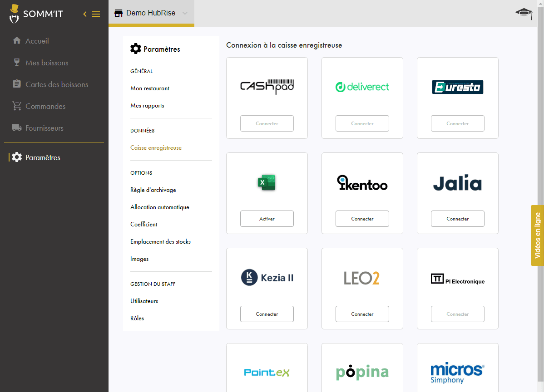Select Paramètres in the sidebar
Viewport: 544px width, 392px height.
tap(43, 158)
